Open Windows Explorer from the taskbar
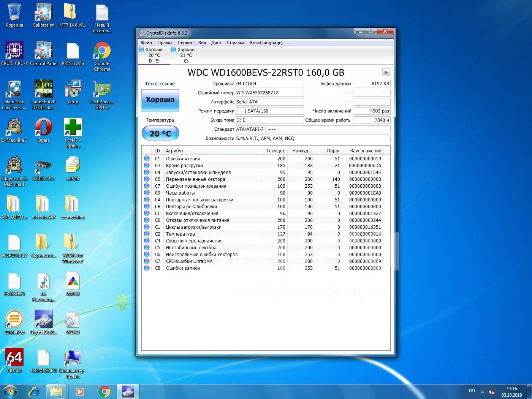 [x=57, y=391]
